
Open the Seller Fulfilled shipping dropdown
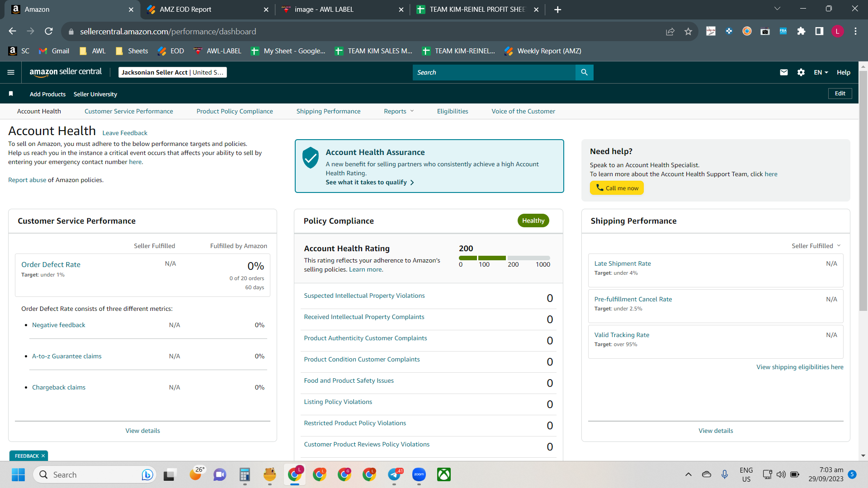point(816,246)
